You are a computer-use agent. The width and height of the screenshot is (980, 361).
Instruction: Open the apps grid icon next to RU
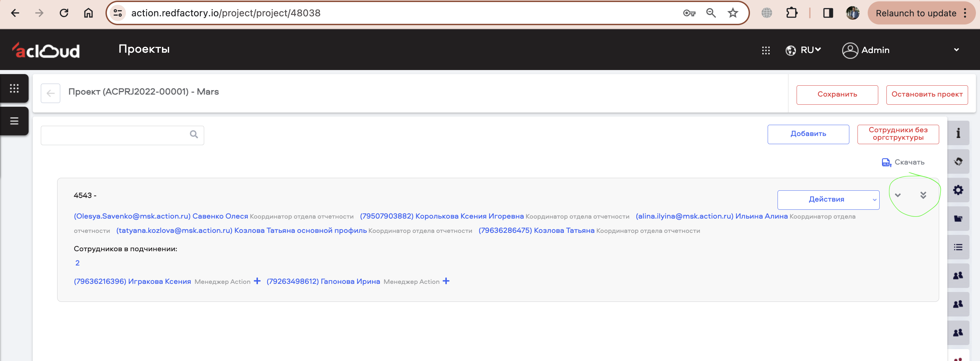pos(766,50)
